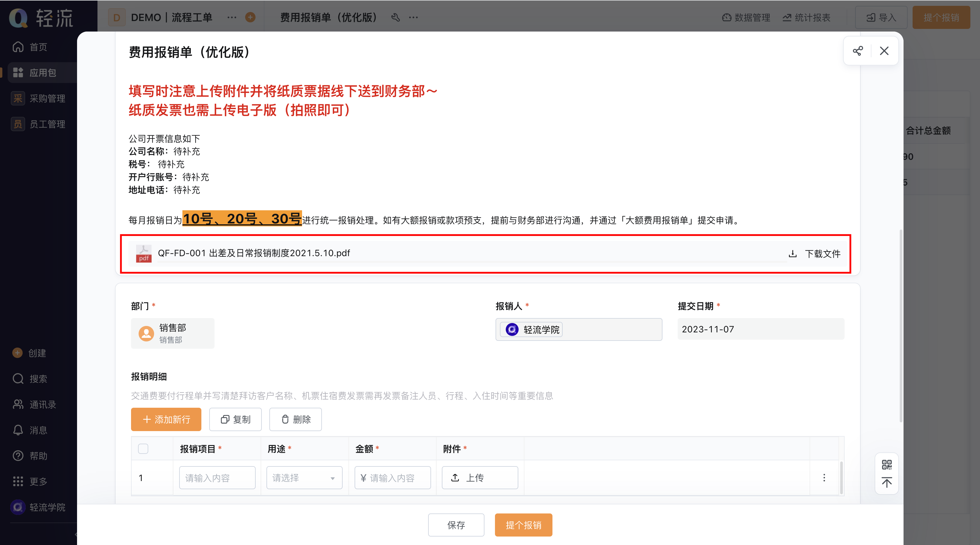Open the 用途 请选择 dropdown

point(304,478)
